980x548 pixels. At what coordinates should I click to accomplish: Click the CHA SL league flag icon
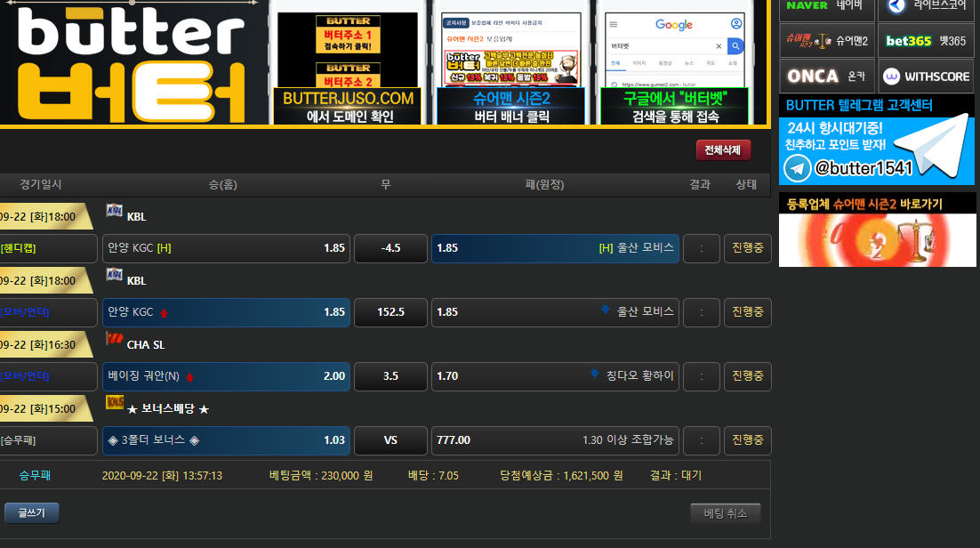click(114, 339)
